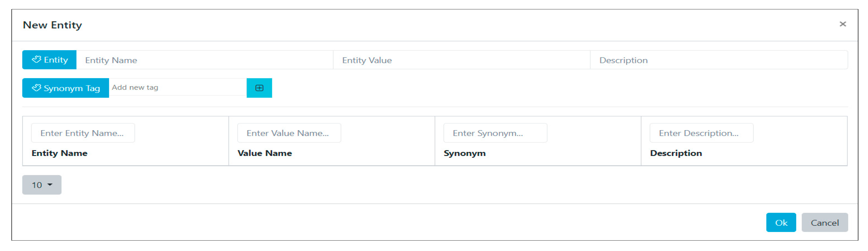This screenshot has height=251, width=868.
Task: Click the Enter Value Name filter box
Action: pyautogui.click(x=289, y=133)
